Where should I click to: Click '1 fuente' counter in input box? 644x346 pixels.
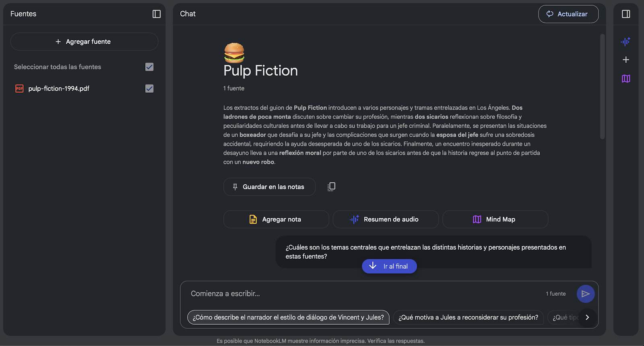pyautogui.click(x=556, y=294)
